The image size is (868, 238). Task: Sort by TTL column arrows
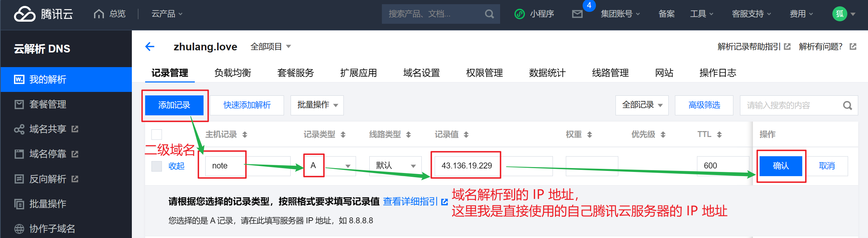(x=719, y=135)
